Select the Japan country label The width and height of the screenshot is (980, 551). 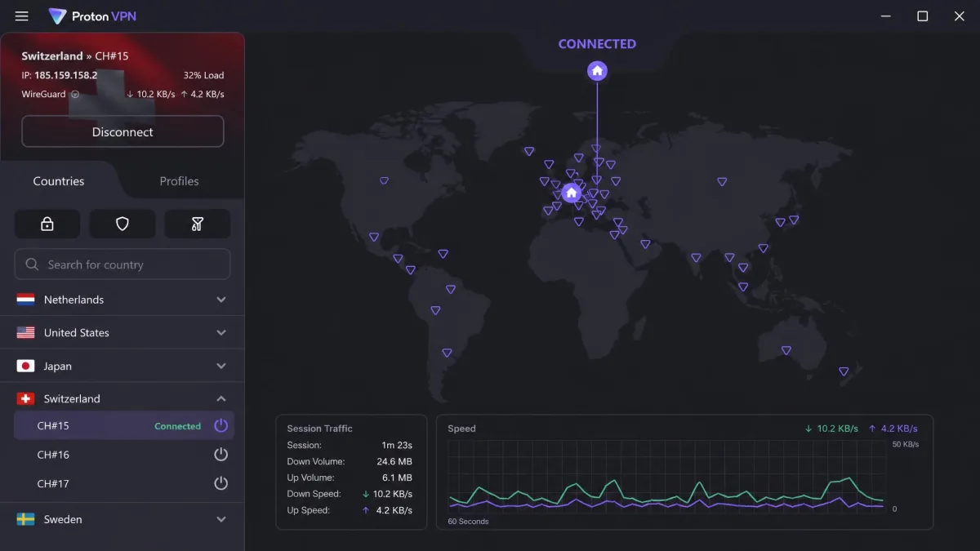tap(58, 367)
